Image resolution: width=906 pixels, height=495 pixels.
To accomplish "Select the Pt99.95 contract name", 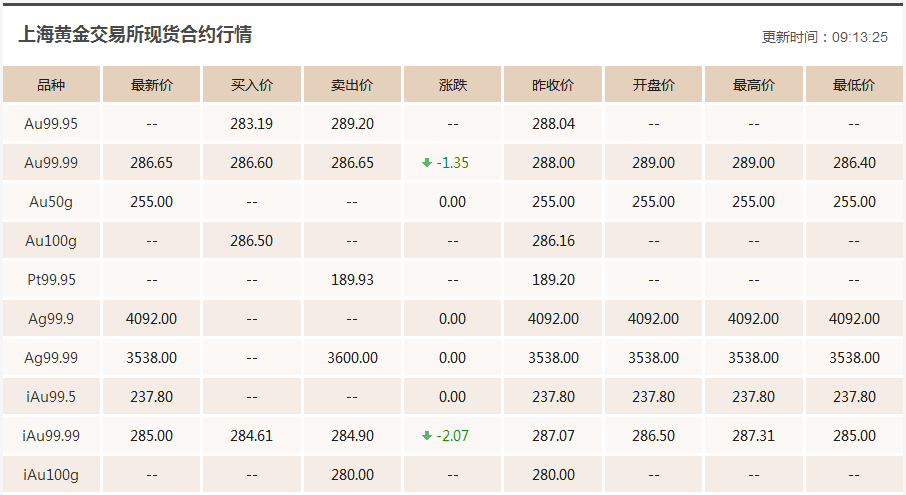I will tap(51, 280).
